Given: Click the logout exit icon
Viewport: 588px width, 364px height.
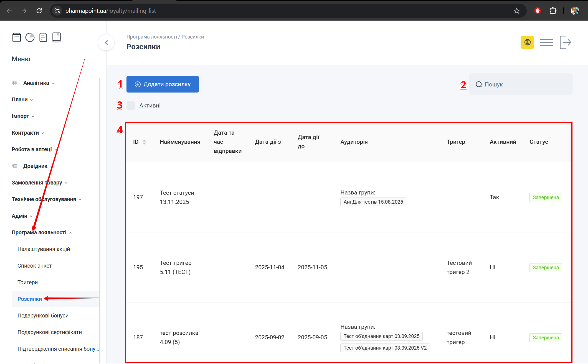Looking at the screenshot, I should coord(565,42).
